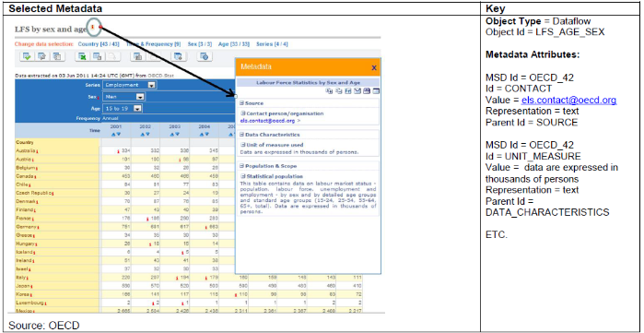The height and width of the screenshot is (333, 644).
Task: Click the mail icon in Metadata panel
Action: coord(357,90)
